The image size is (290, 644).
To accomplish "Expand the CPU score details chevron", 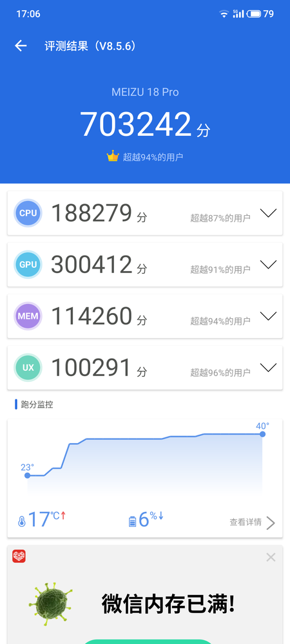I will (269, 213).
